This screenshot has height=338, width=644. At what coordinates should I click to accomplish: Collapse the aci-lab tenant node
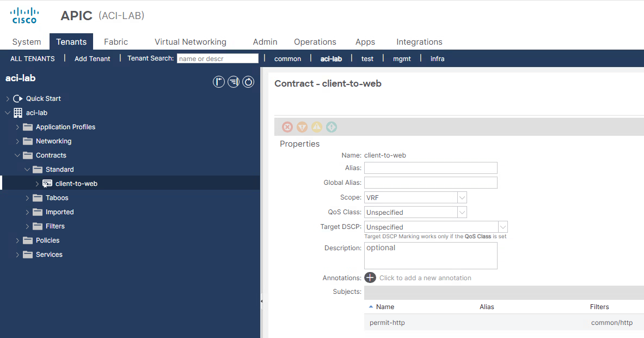click(8, 113)
